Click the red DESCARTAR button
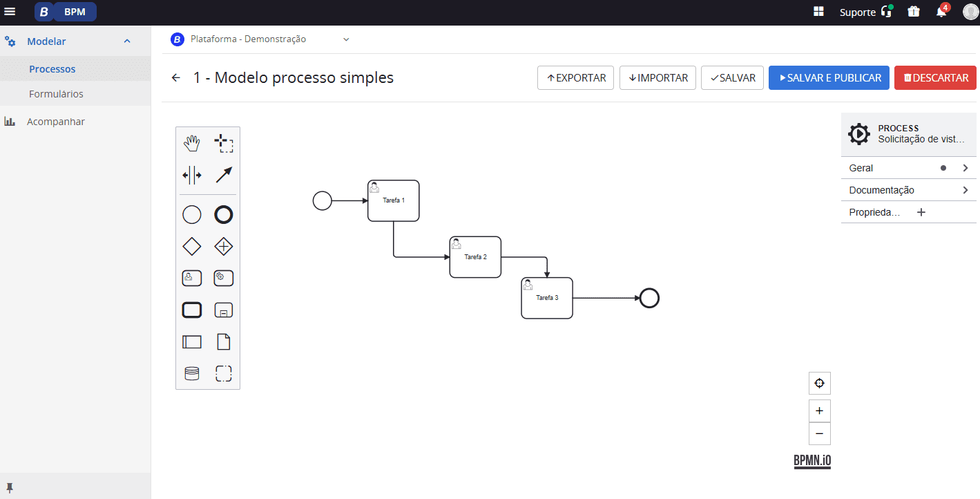Screen dimensions: 980x499 click(935, 78)
